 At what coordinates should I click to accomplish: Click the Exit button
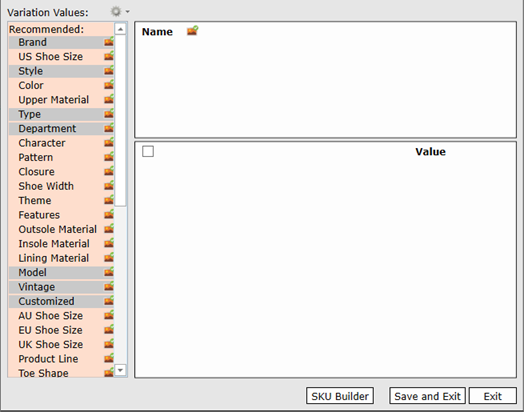(x=493, y=396)
